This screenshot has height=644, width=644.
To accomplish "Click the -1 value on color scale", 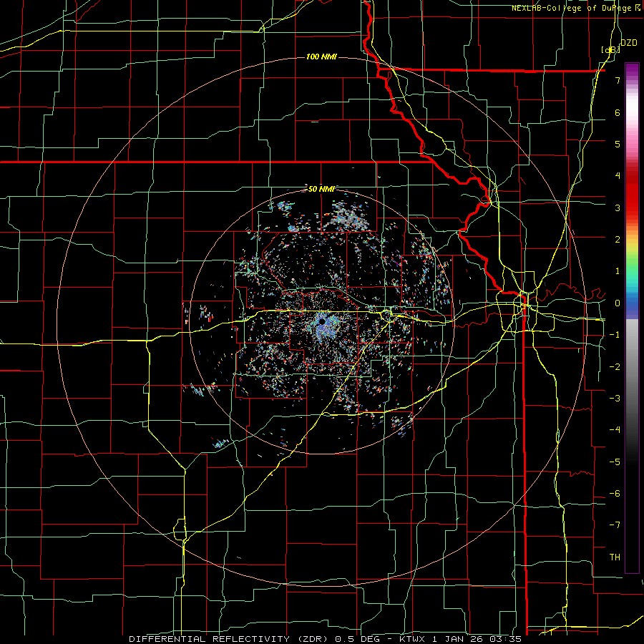I will coord(615,335).
